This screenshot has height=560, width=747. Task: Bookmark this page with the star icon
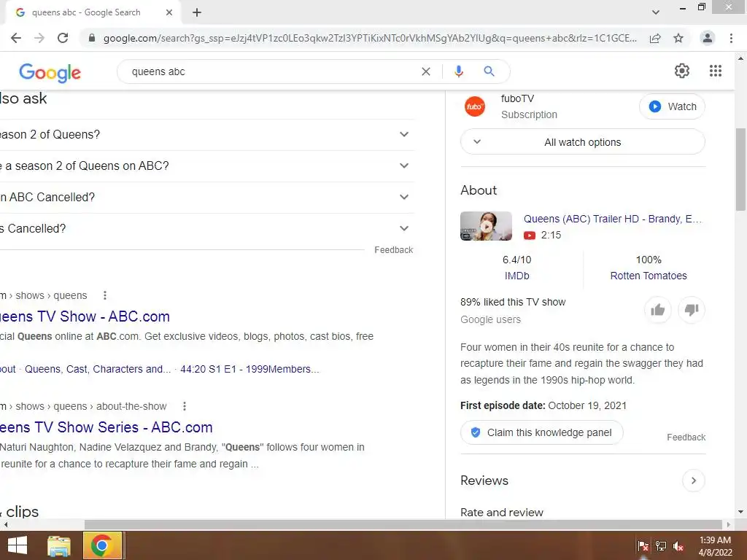click(x=678, y=38)
